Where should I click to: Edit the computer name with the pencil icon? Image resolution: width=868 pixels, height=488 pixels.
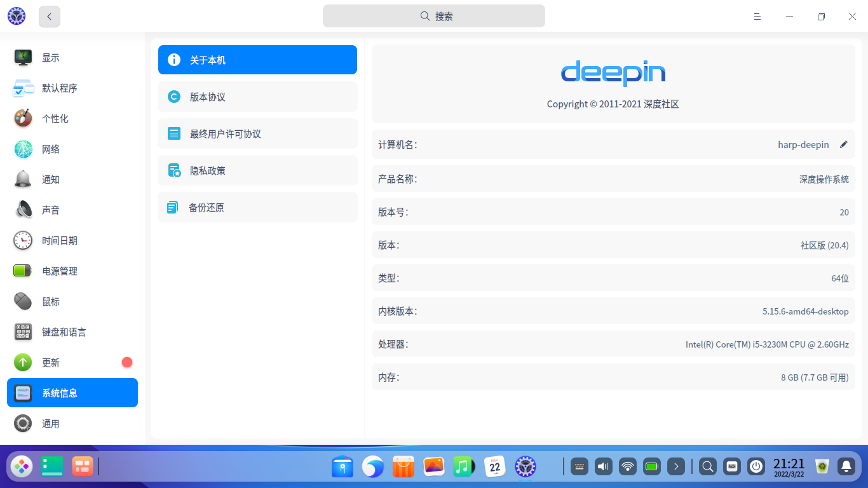tap(844, 144)
